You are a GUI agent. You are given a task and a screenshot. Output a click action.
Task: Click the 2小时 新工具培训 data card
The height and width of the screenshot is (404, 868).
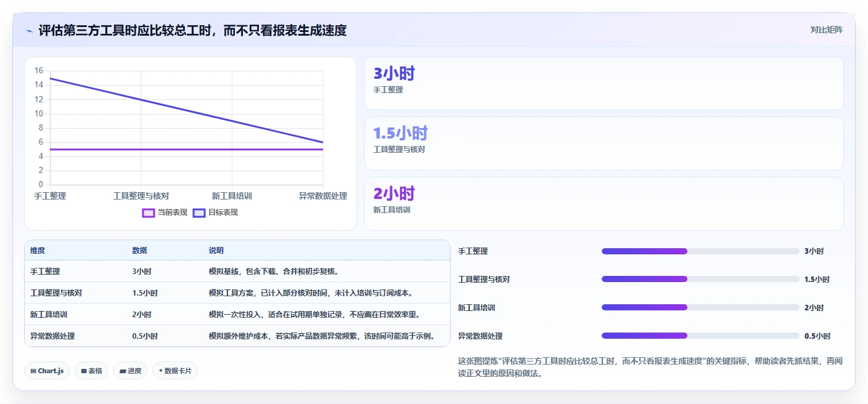[604, 204]
